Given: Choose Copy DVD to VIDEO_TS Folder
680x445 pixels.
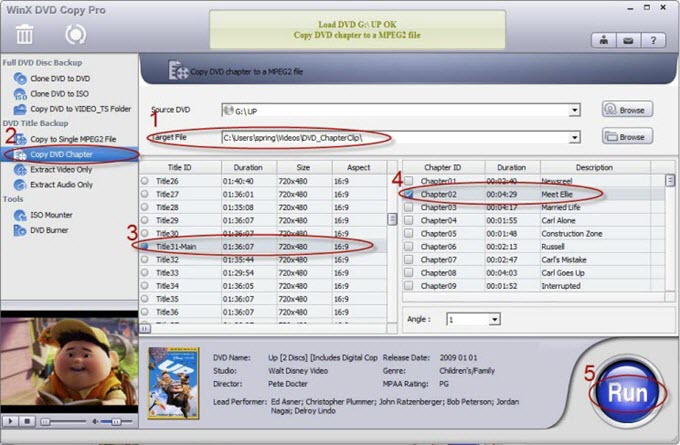Looking at the screenshot, I should click(80, 109).
